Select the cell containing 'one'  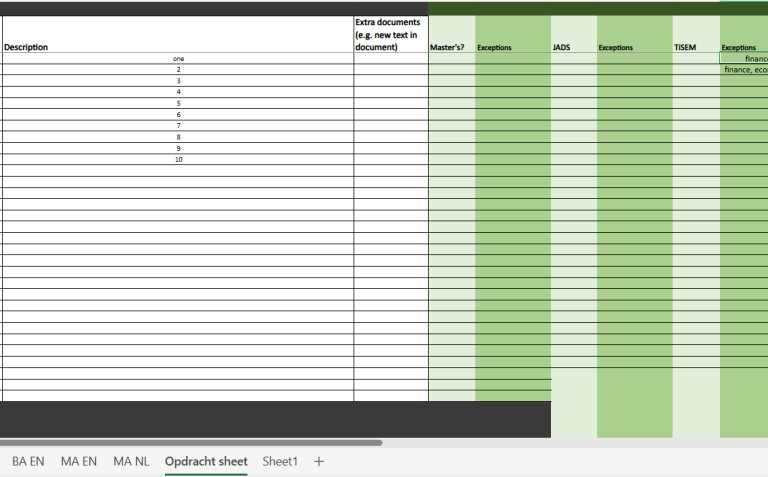point(178,59)
